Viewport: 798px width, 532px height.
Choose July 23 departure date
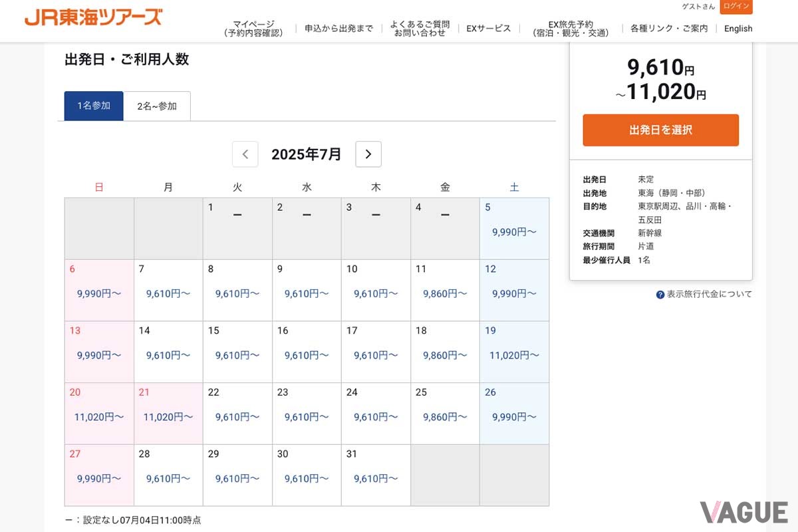[307, 414]
